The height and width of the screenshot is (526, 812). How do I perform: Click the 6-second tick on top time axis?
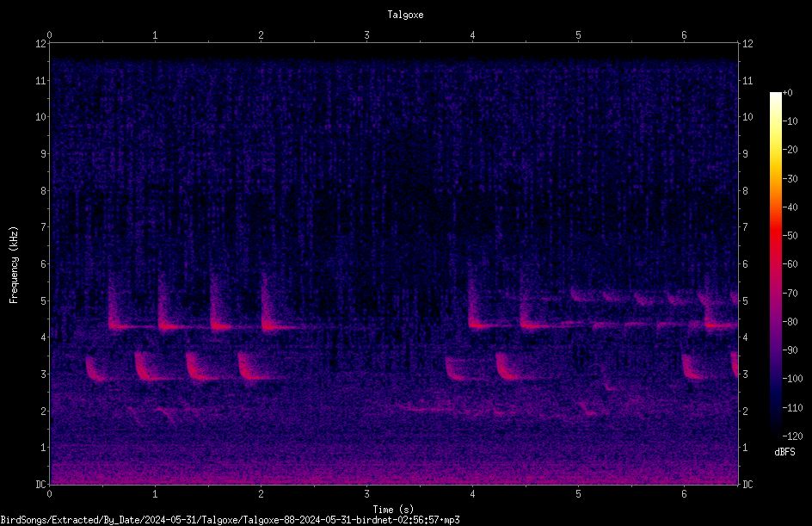coord(684,35)
